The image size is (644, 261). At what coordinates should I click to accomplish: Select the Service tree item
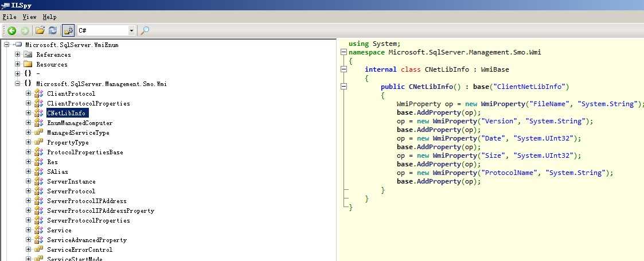(x=59, y=230)
